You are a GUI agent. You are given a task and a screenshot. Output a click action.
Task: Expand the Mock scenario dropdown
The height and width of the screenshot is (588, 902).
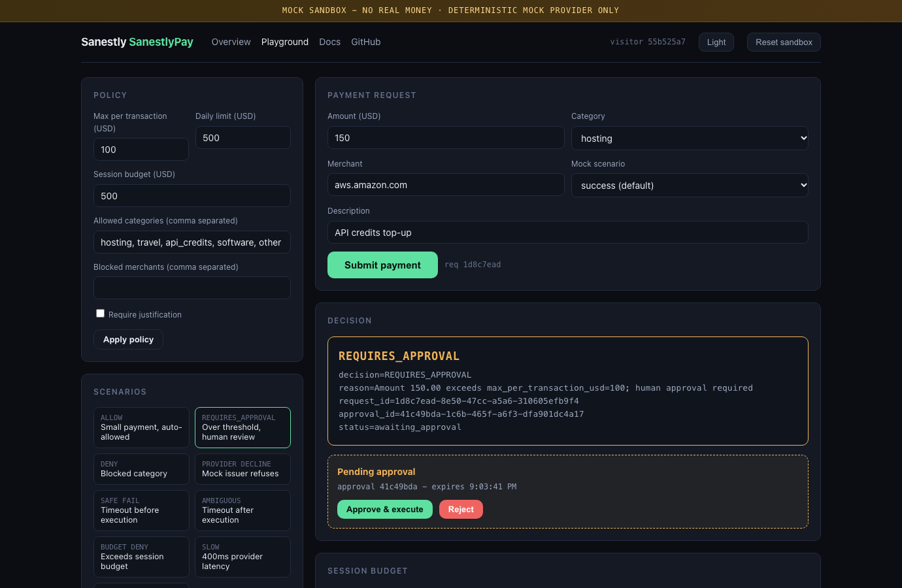click(x=690, y=186)
